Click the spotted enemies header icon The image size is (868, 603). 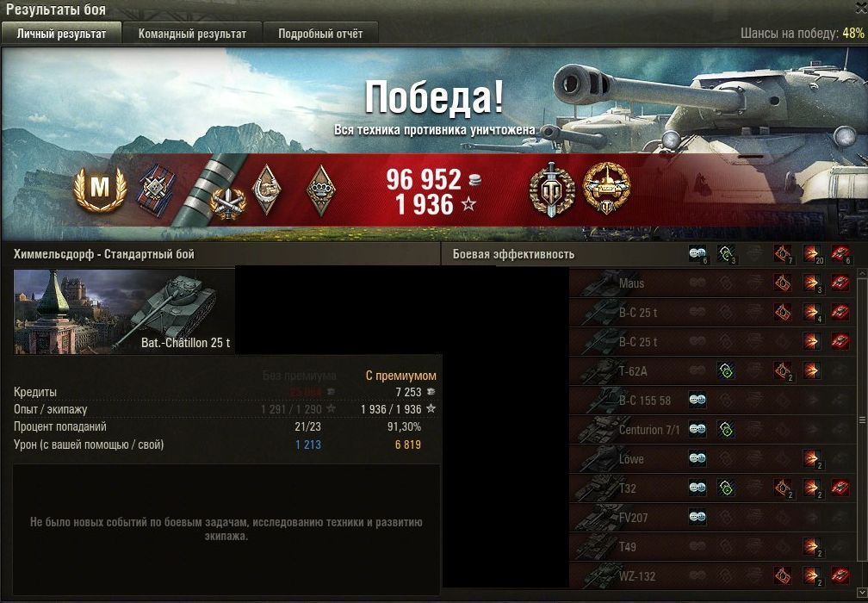(697, 254)
